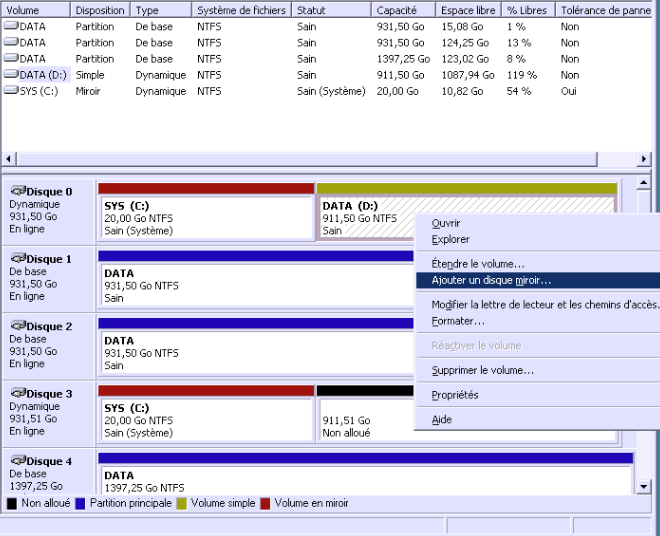Sort by the Capacité column header
The image size is (660, 536).
(404, 10)
